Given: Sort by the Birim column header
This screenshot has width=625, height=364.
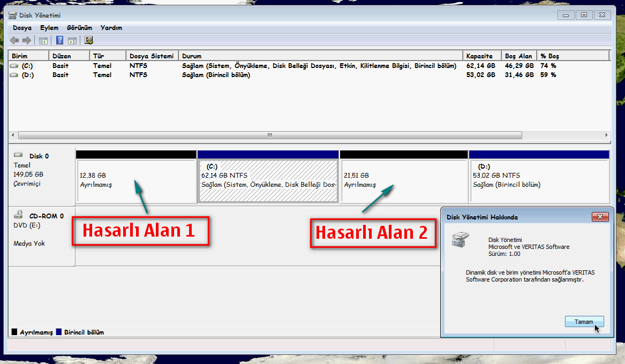Looking at the screenshot, I should click(x=29, y=56).
